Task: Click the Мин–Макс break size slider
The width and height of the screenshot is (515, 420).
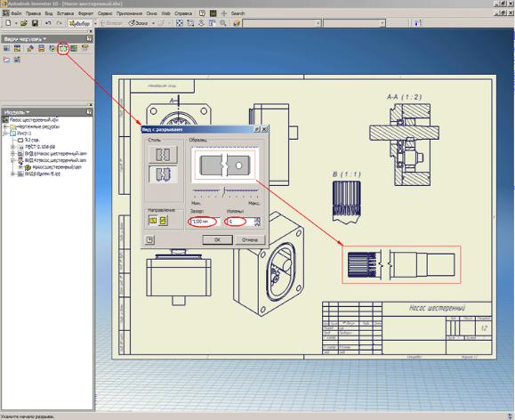Action: tap(225, 192)
